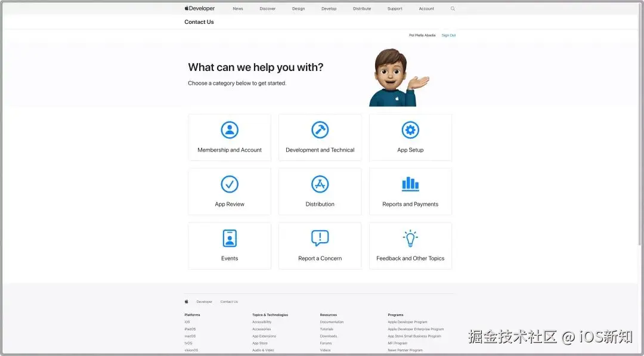Open the Documentation footer link

tap(332, 322)
